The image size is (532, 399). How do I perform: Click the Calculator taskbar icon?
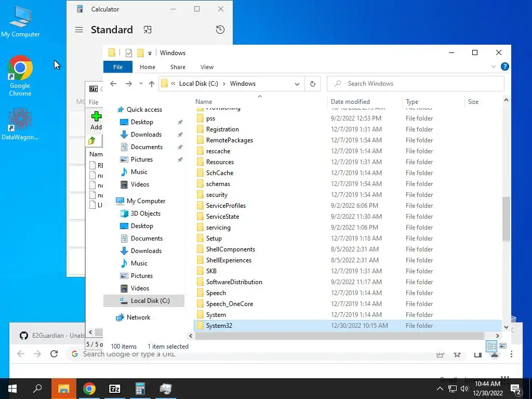pyautogui.click(x=140, y=389)
